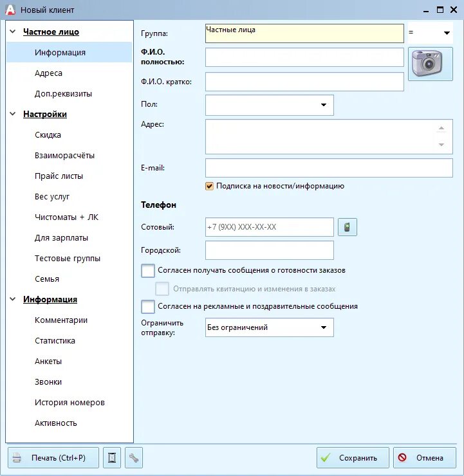Viewport: 464px width, 476px height.
Task: Click down arrow in Адрес scrollbar
Action: (x=441, y=145)
